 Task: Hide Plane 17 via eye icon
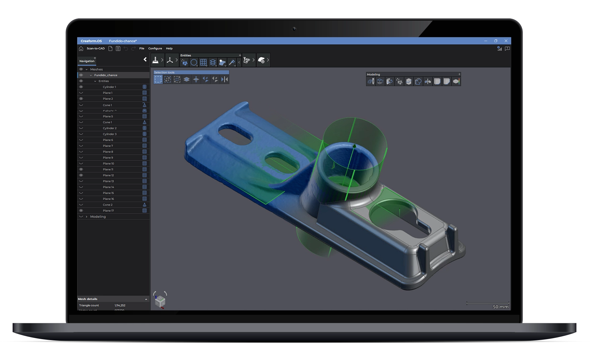[x=81, y=211]
